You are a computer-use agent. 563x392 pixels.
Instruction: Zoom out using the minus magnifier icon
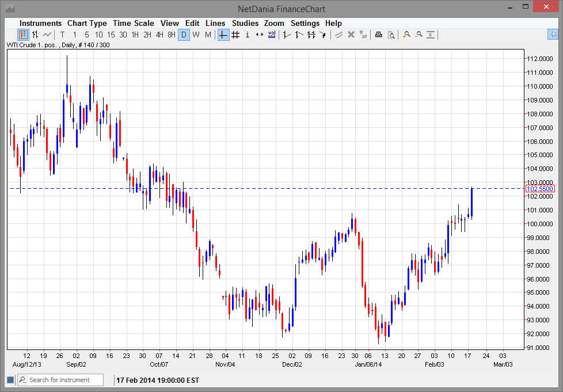419,35
